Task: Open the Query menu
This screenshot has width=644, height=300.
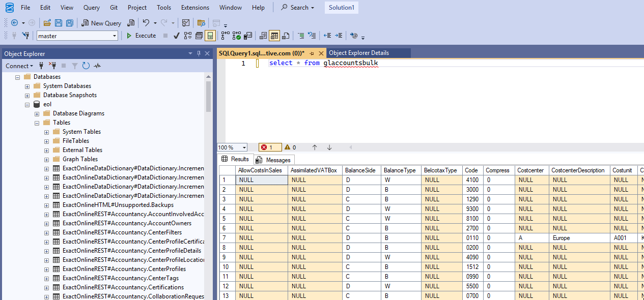Action: pyautogui.click(x=92, y=8)
